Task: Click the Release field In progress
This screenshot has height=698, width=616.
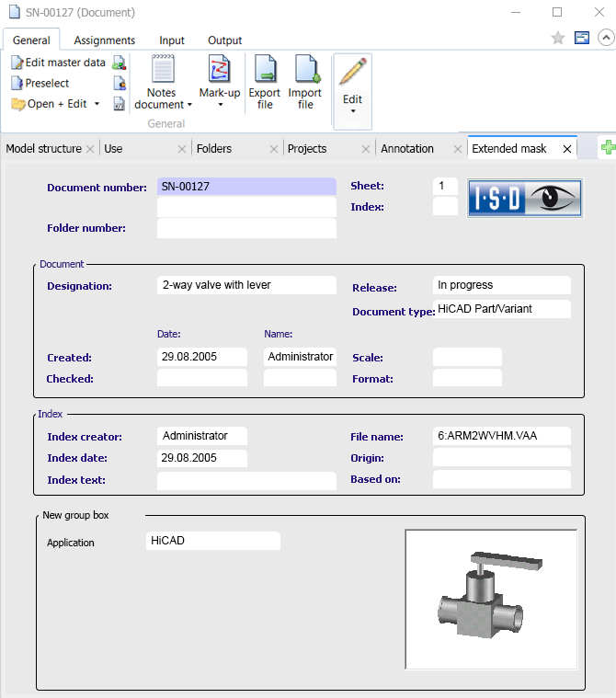Action: click(x=502, y=285)
